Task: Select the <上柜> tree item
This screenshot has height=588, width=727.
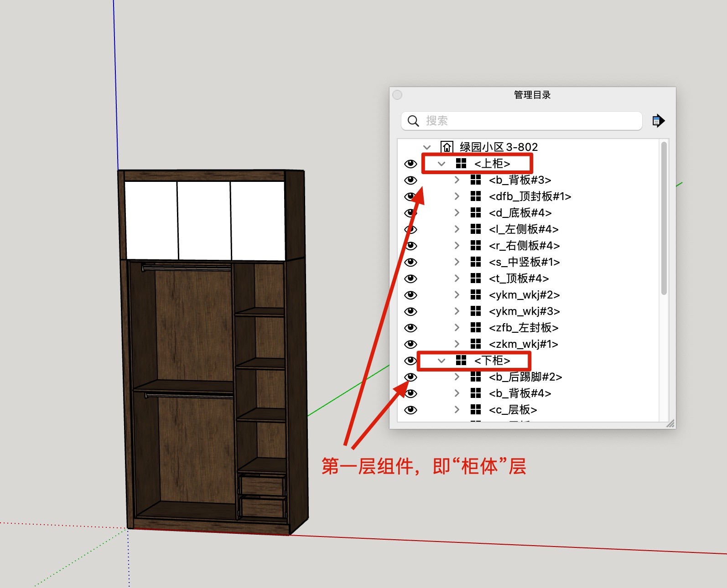Action: [x=492, y=164]
